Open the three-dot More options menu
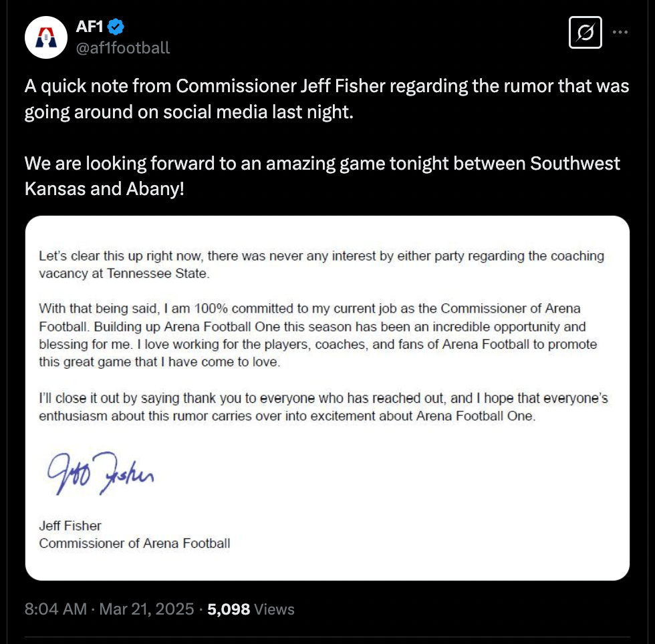655x644 pixels. 621,32
